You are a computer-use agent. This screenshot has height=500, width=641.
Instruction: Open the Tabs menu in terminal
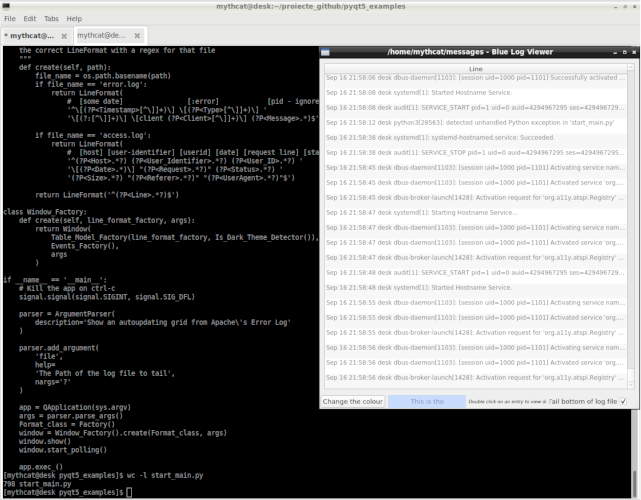coord(51,19)
